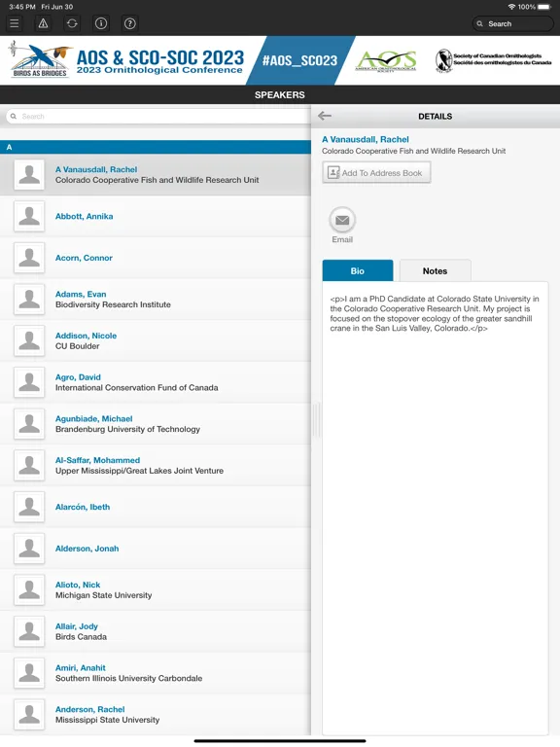Tap avatar icon beside Acorn, Connor

29,258
